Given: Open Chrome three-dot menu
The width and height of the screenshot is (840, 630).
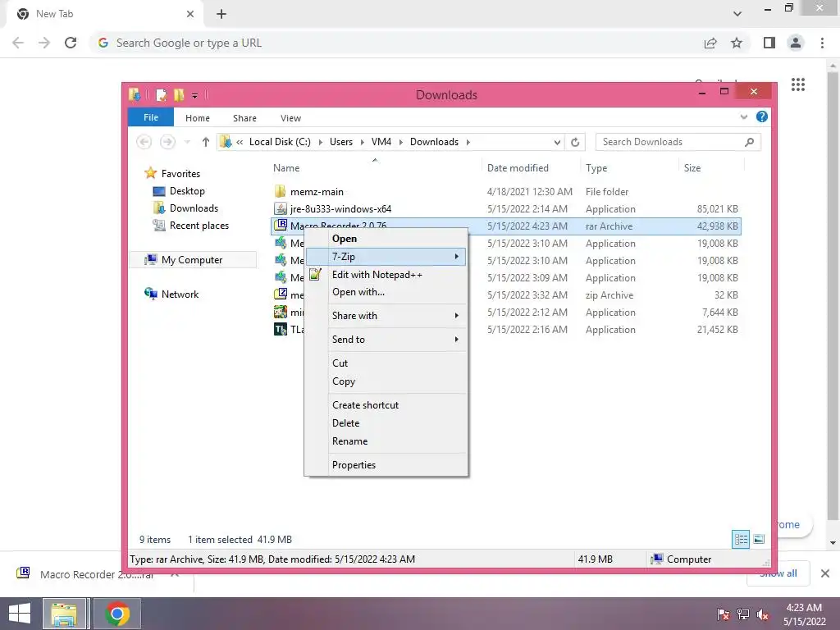Looking at the screenshot, I should coord(822,43).
